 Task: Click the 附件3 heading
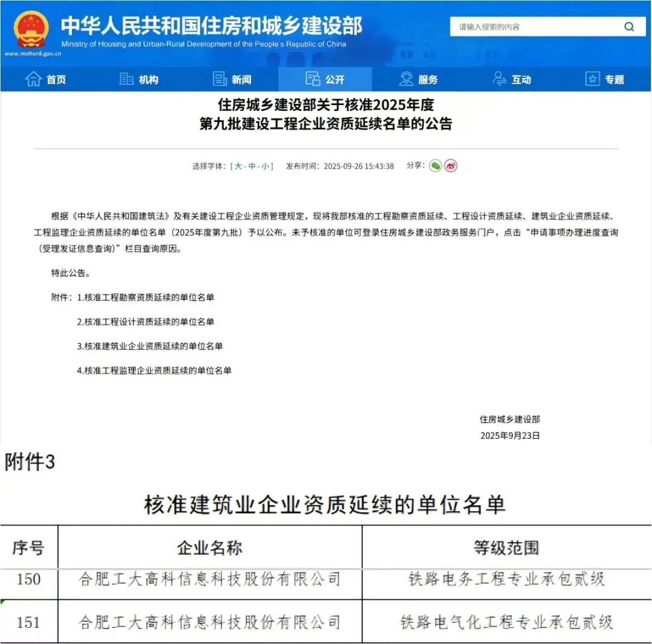[x=30, y=462]
